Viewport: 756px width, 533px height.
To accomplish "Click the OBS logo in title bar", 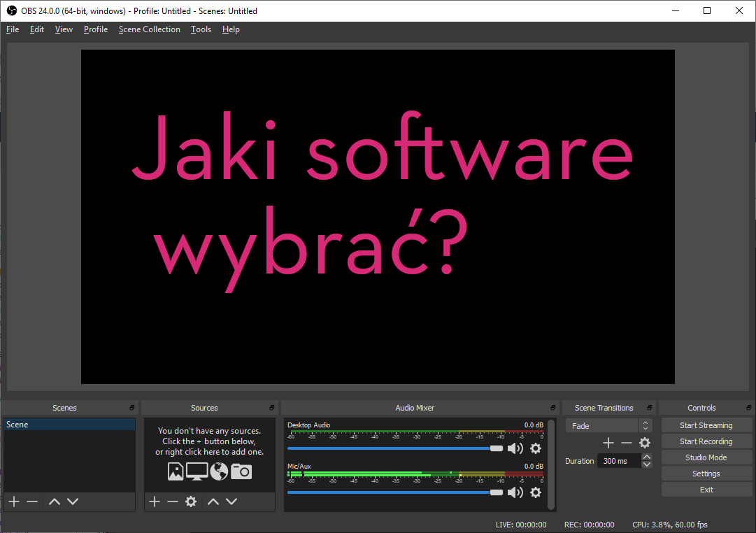I will 12,10.
